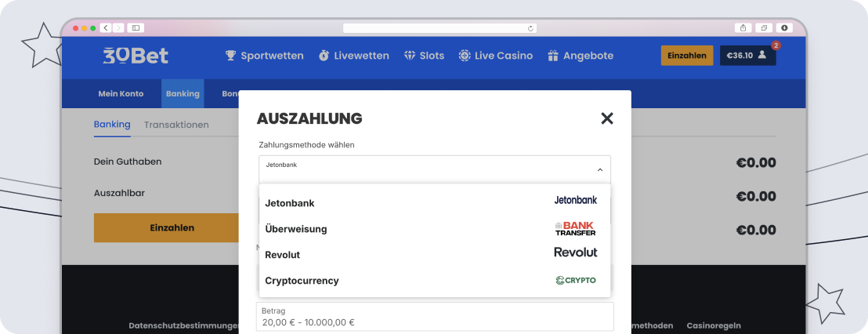The image size is (868, 334).
Task: Toggle the browser sidebar button
Action: pos(136,27)
